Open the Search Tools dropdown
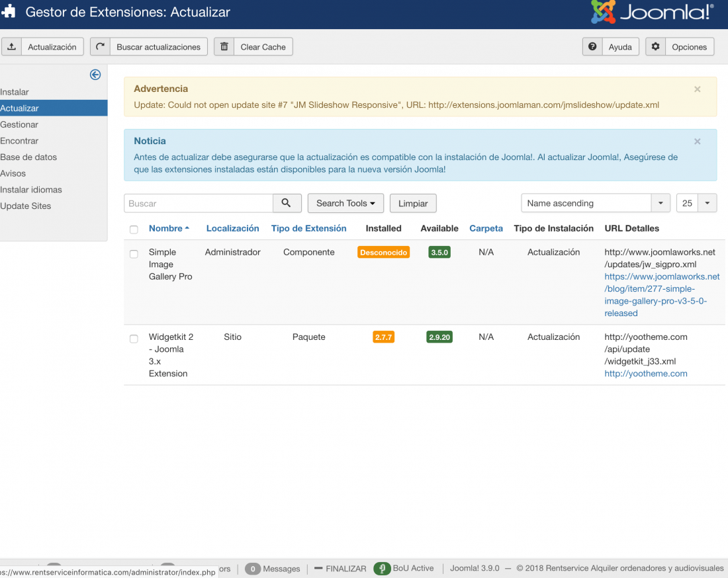Viewport: 728px width, 578px height. (345, 203)
